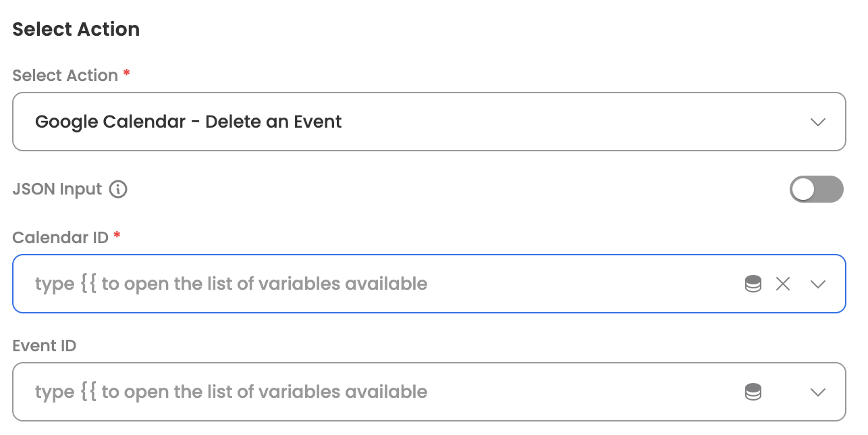Click the bold 'Select Action' section heading
Image resolution: width=868 pixels, height=435 pixels.
76,30
